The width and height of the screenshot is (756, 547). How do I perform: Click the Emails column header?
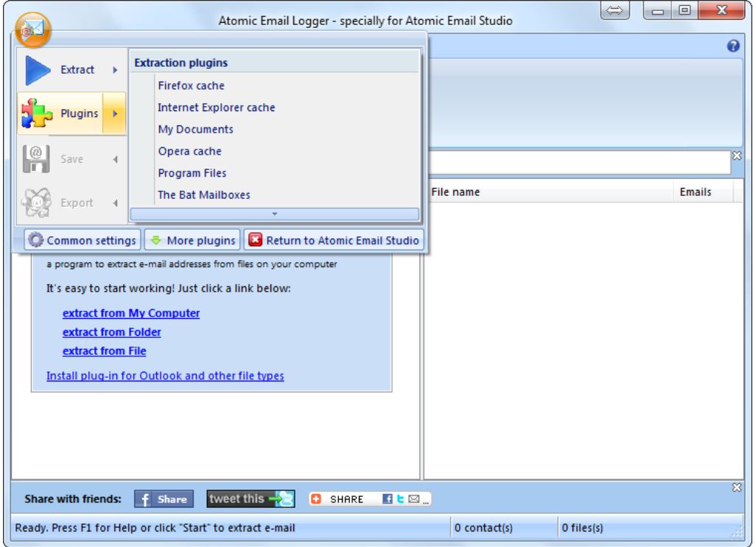(x=703, y=192)
